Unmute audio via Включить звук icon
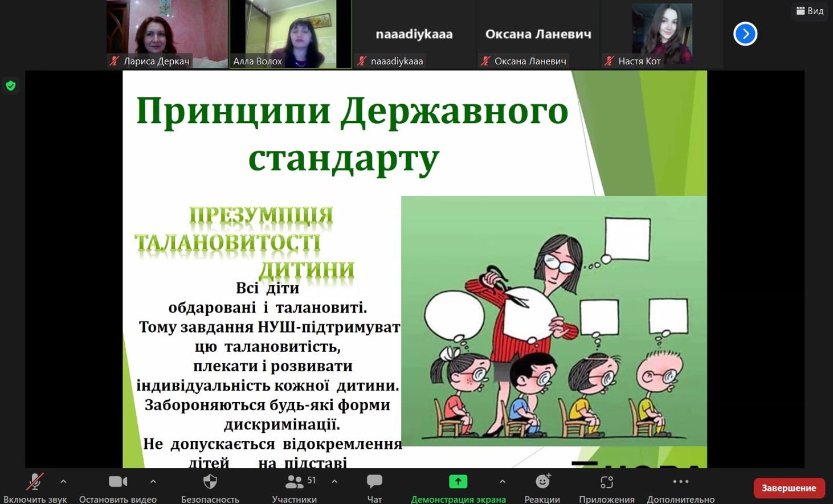The width and height of the screenshot is (833, 504). tap(34, 481)
